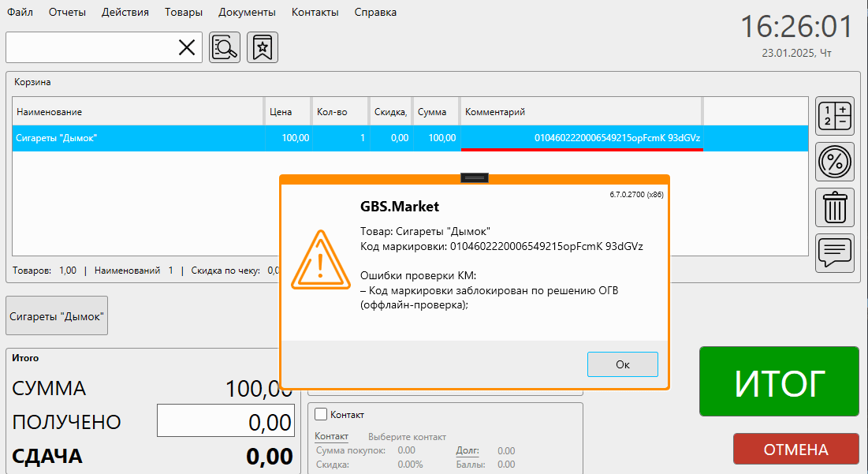Sort cart by Наименование column header
The image size is (868, 474).
coord(137,112)
